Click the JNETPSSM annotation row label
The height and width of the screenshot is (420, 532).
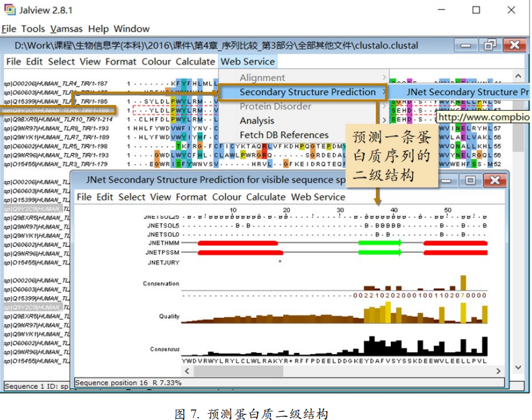(162, 253)
